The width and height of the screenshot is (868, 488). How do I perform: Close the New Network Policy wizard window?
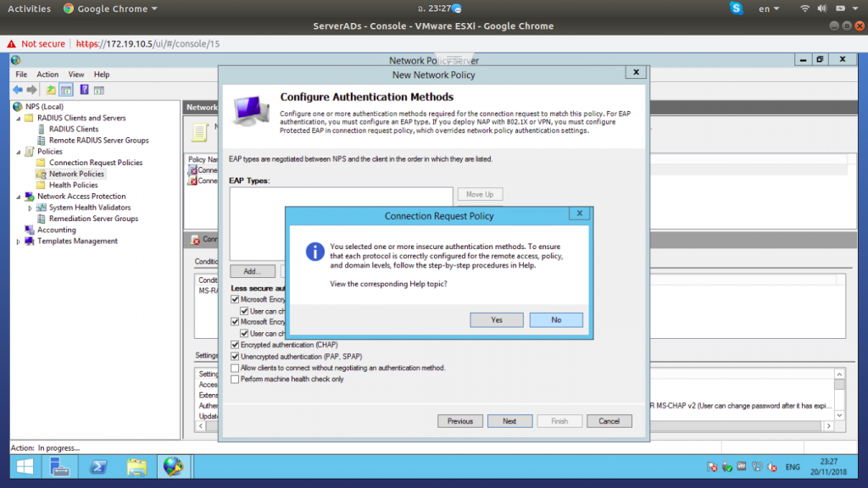[x=636, y=73]
